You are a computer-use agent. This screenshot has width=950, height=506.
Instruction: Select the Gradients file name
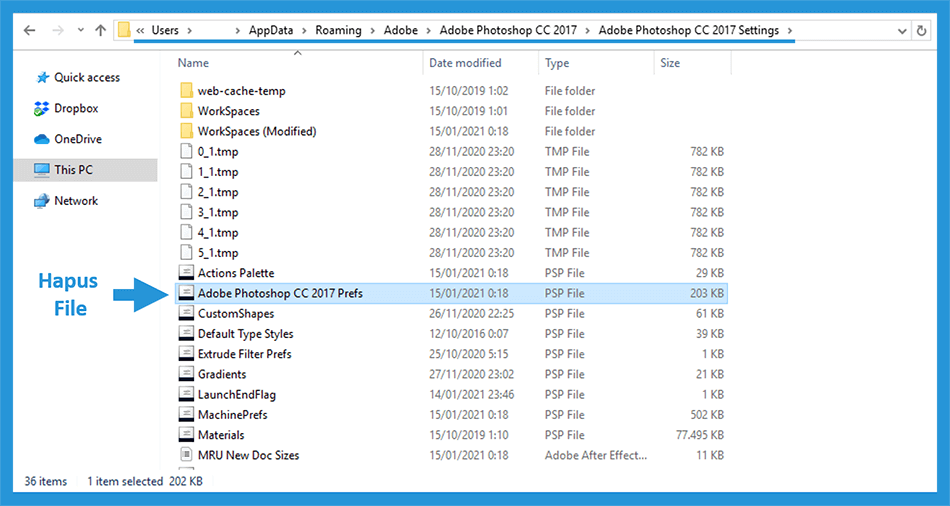coord(222,375)
